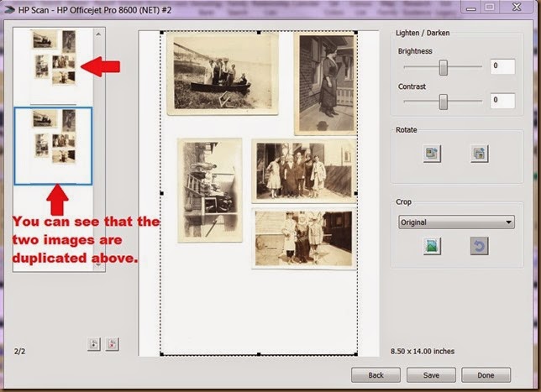541x392 pixels.
Task: Click the Save button
Action: [431, 374]
